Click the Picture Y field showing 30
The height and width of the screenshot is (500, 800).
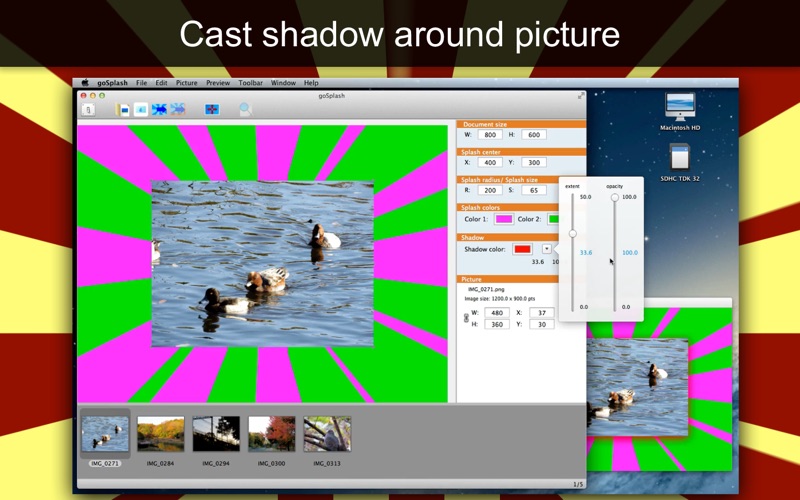(542, 324)
